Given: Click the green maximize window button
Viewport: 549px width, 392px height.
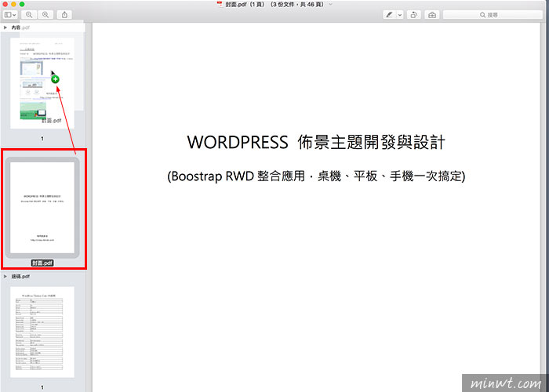Looking at the screenshot, I should coord(22,4).
